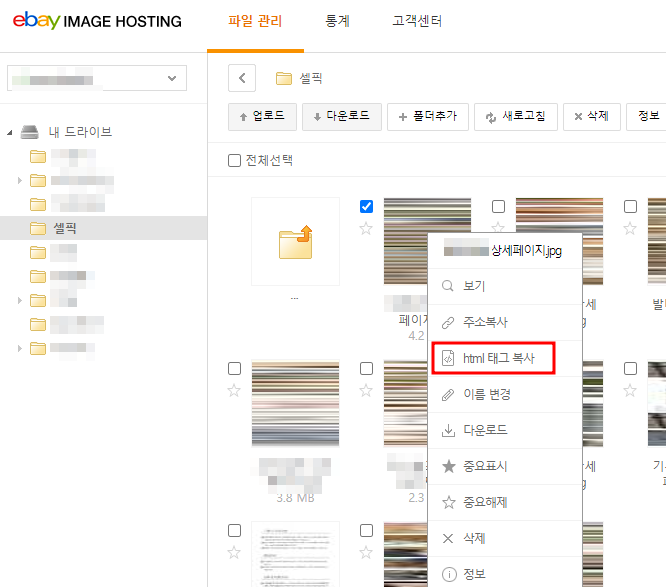Click the first image thumbnail in top row
Image resolution: width=666 pixels, height=587 pixels.
click(x=406, y=241)
